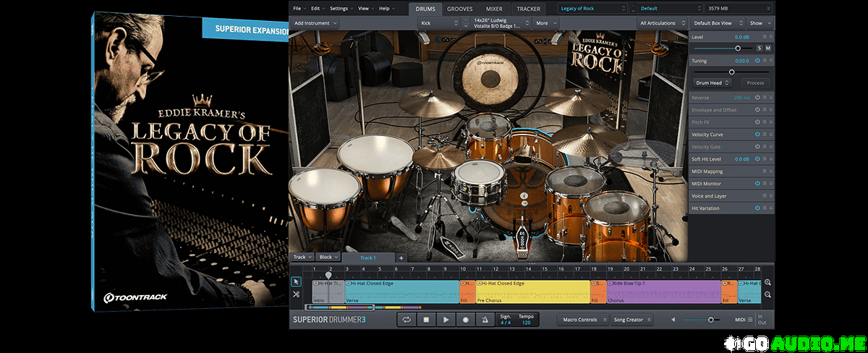This screenshot has width=868, height=353.
Task: Select the scissors cut tool
Action: 296,294
